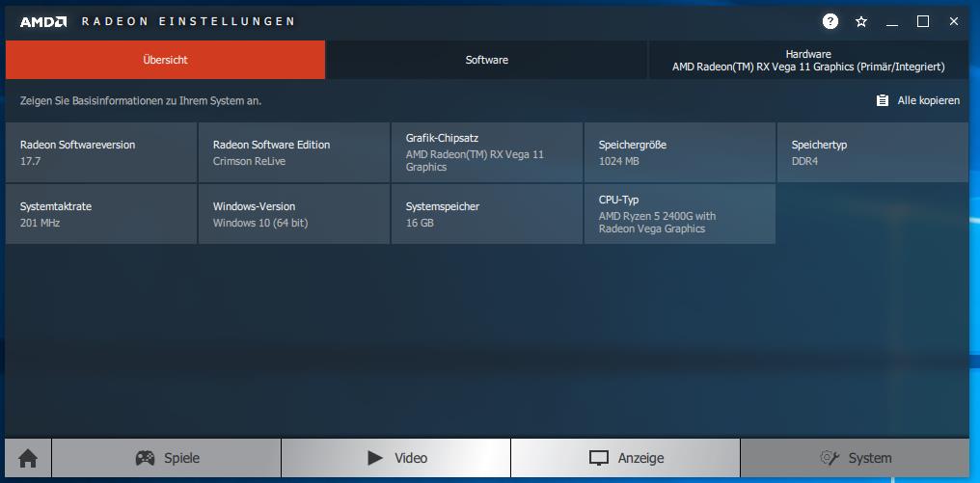Click the play triangle icon for Video
980x483 pixels.
pyautogui.click(x=375, y=458)
